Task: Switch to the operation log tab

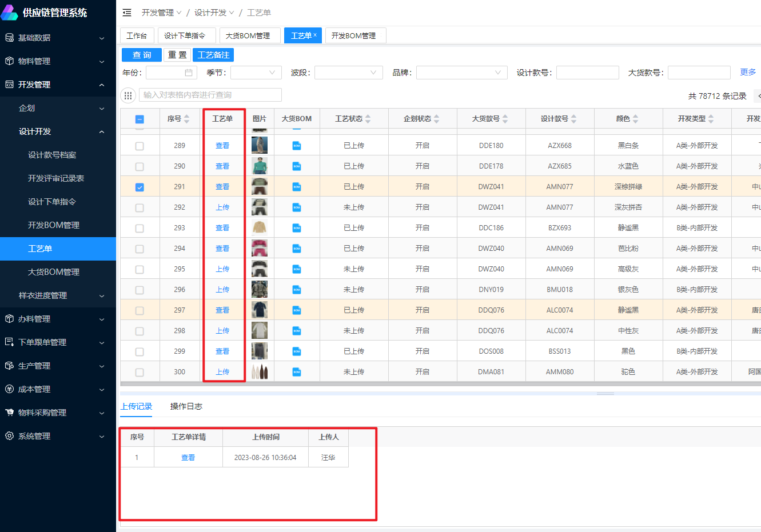Action: [186, 406]
